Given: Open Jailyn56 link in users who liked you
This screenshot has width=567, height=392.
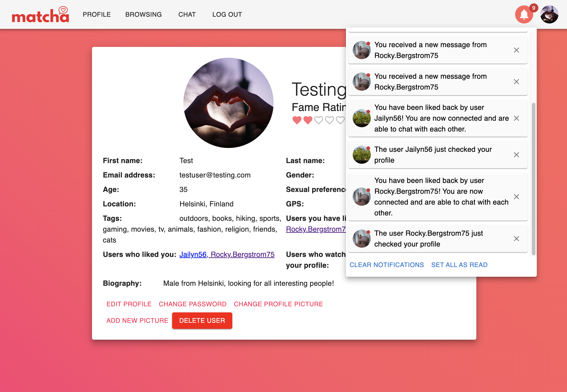Looking at the screenshot, I should coord(193,254).
